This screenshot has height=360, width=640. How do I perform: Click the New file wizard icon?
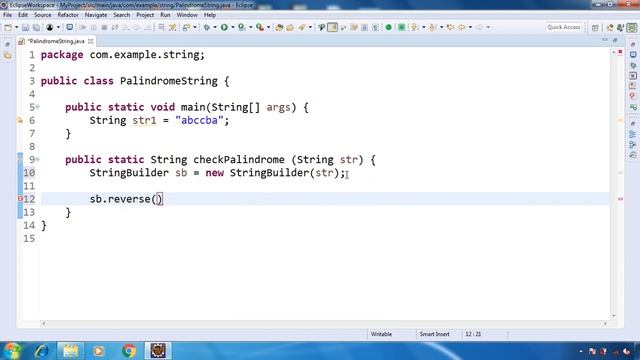click(x=8, y=27)
